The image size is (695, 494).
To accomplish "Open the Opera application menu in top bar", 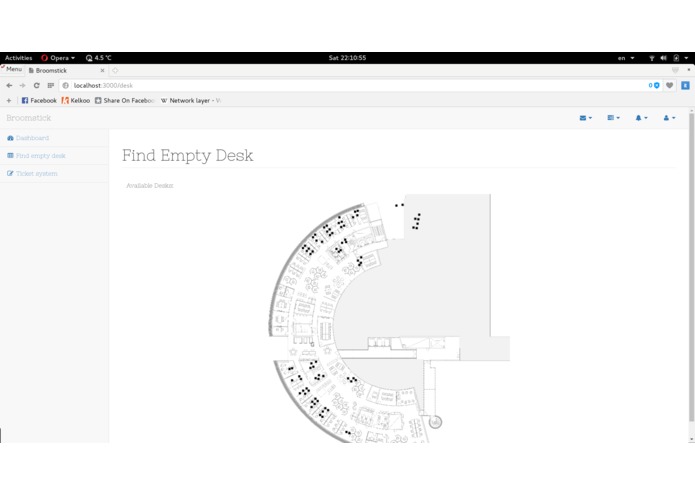I will click(x=58, y=58).
